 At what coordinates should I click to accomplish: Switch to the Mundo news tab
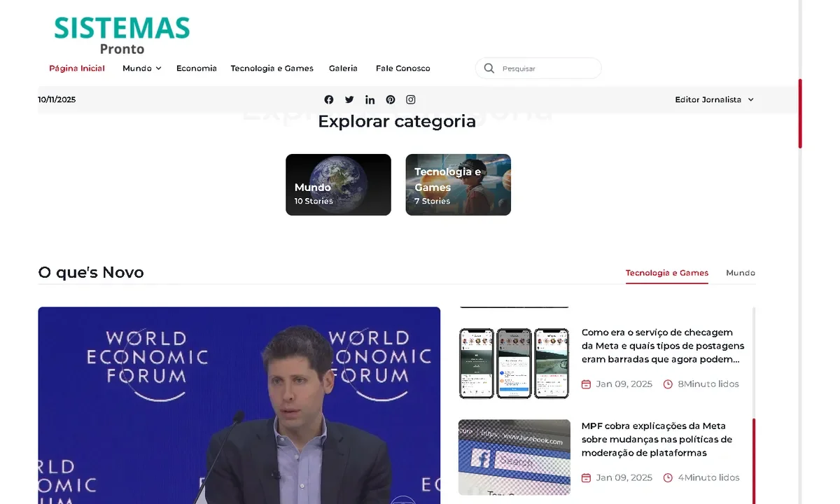pyautogui.click(x=740, y=273)
